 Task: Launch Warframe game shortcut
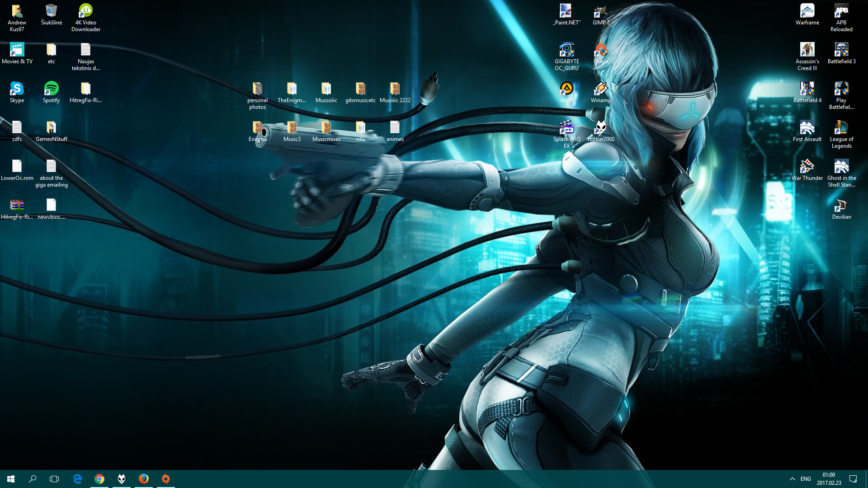[x=807, y=15]
